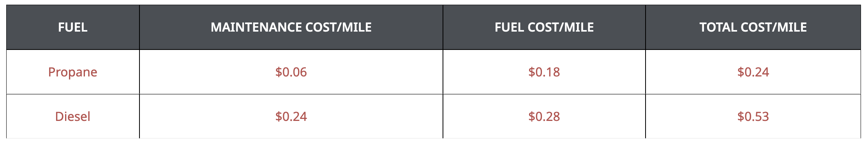This screenshot has height=149, width=868.
Task: Click Propane total cost value $0.24
Action: 753,72
